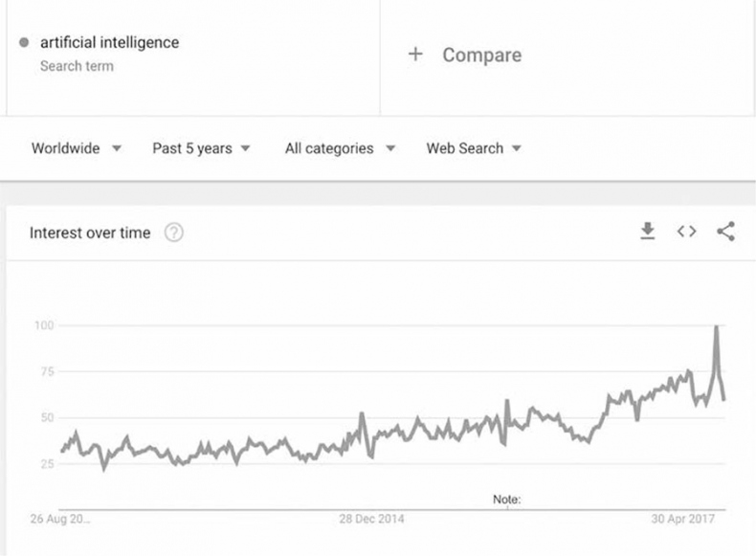Image resolution: width=756 pixels, height=556 pixels.
Task: Open embed code for the chart
Action: click(x=686, y=231)
